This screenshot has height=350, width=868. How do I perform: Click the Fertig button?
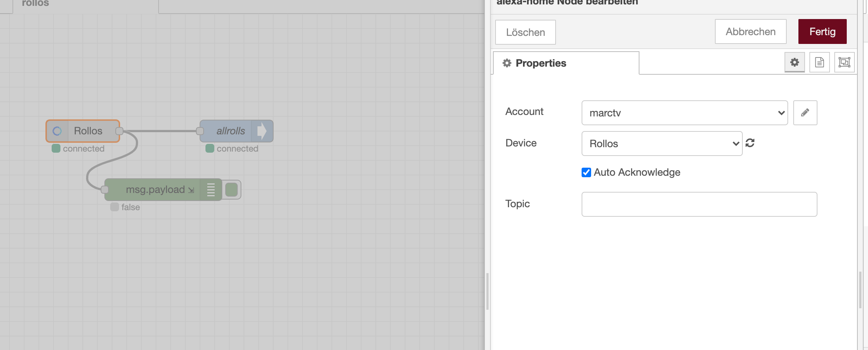coord(822,32)
